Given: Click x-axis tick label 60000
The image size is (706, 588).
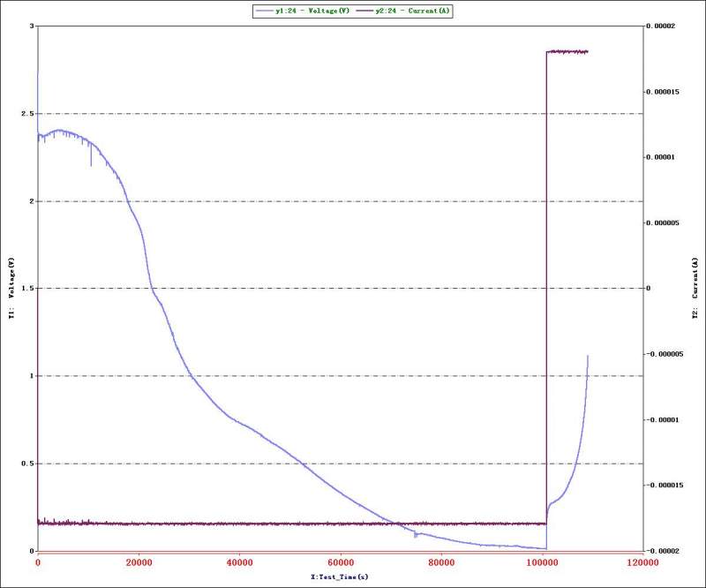Looking at the screenshot, I should (x=341, y=562).
